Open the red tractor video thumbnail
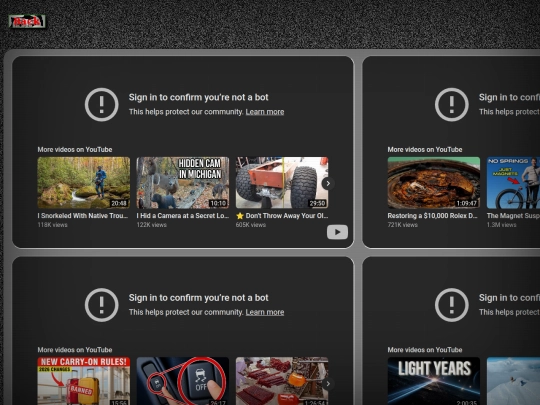Image resolution: width=540 pixels, height=405 pixels. [282, 183]
